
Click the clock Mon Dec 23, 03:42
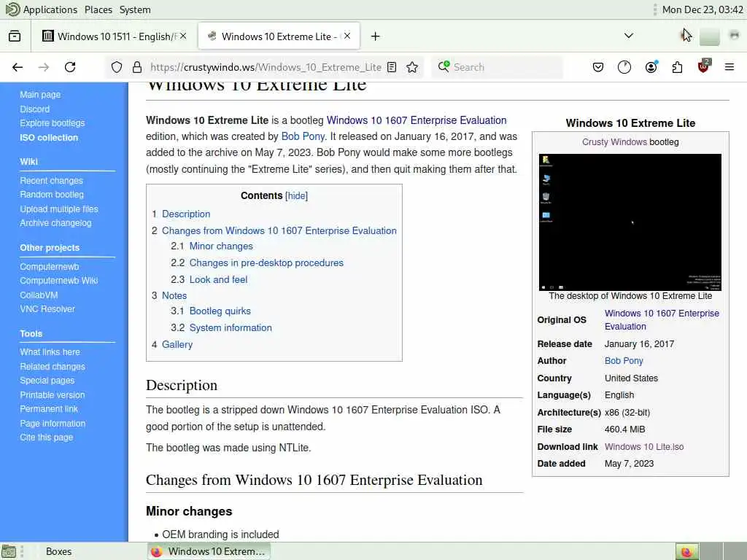(703, 9)
